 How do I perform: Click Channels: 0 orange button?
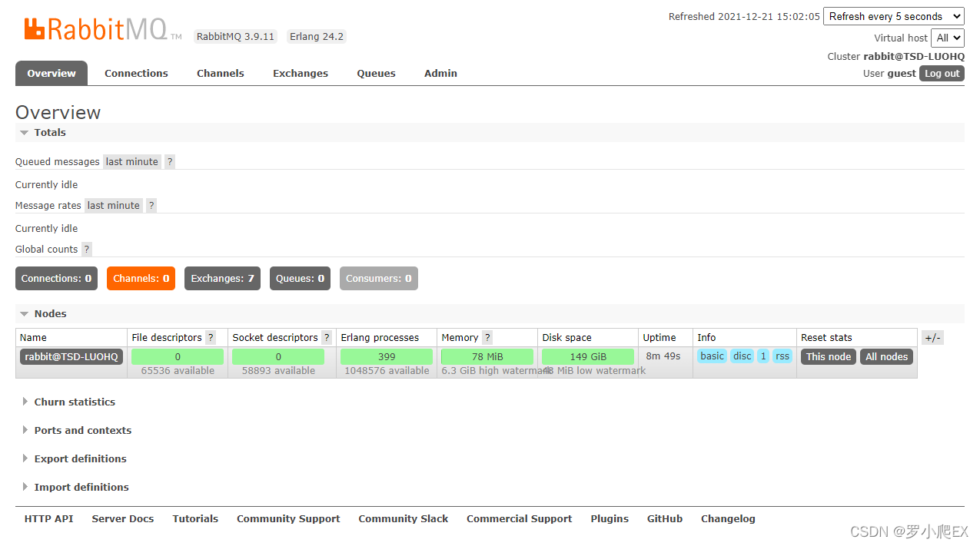141,278
